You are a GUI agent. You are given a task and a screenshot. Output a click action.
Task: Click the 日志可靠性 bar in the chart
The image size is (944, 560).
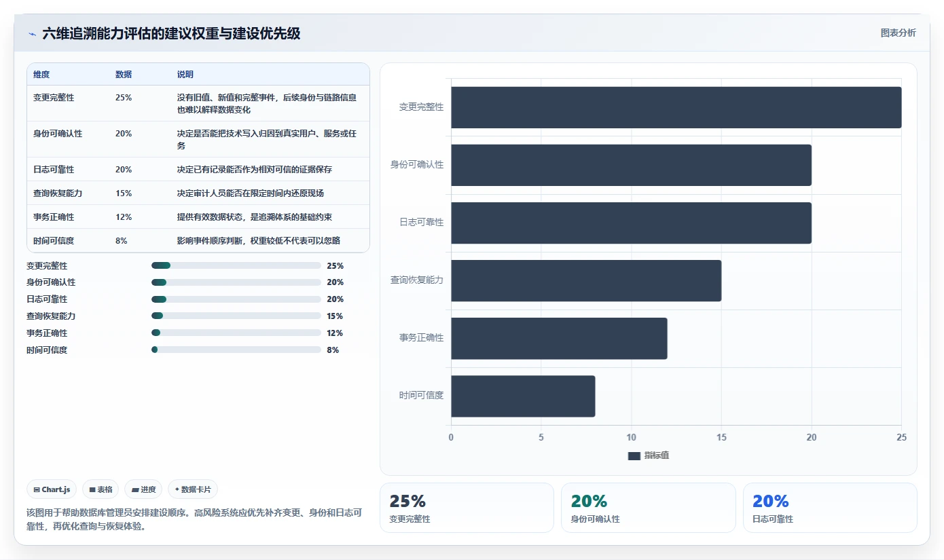(632, 223)
